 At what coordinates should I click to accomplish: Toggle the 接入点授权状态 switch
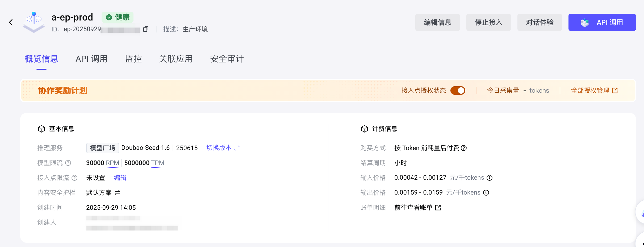pos(458,90)
